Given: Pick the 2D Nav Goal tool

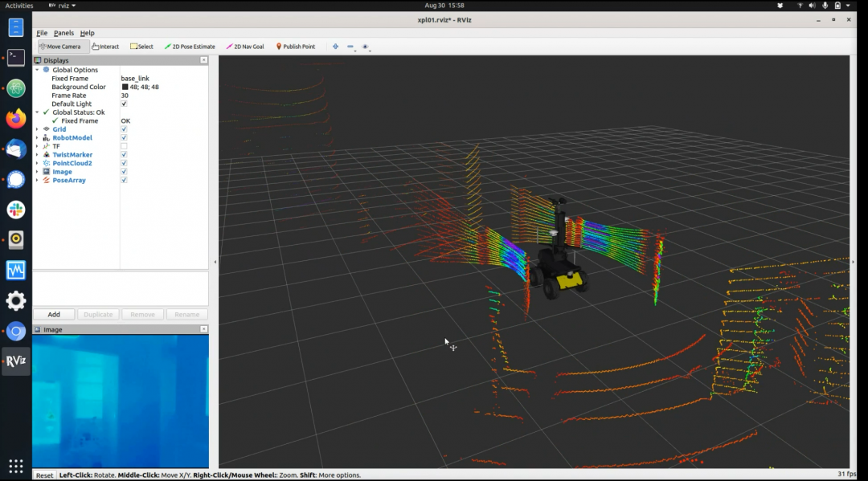Looking at the screenshot, I should 245,47.
